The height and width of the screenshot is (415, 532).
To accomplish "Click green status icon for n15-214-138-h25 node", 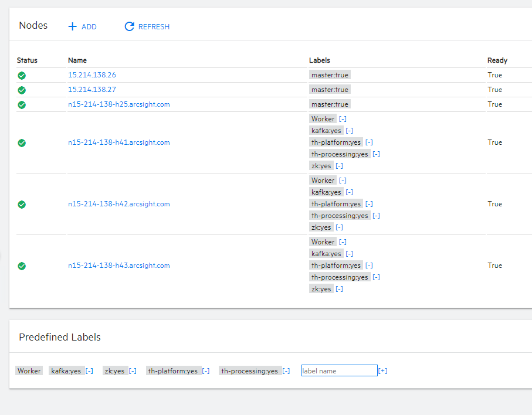I will (x=22, y=104).
